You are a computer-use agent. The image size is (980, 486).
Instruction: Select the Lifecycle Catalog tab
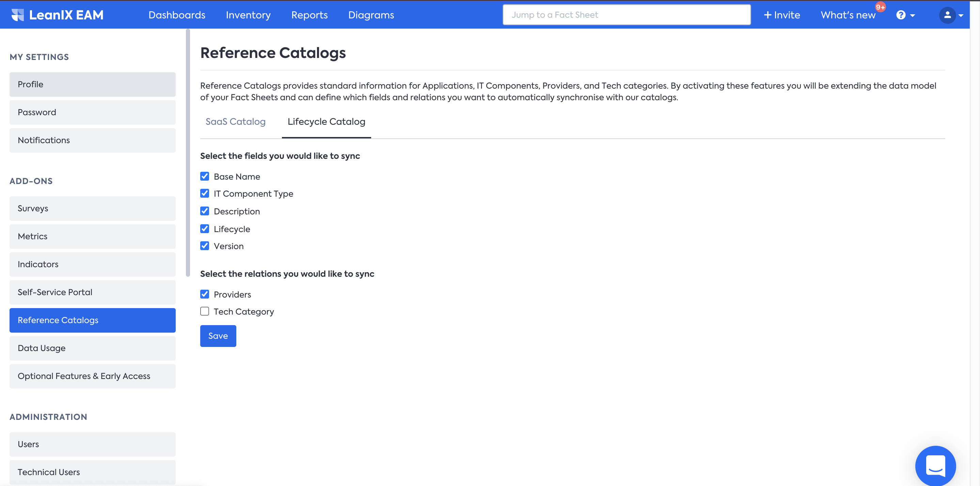(x=326, y=121)
